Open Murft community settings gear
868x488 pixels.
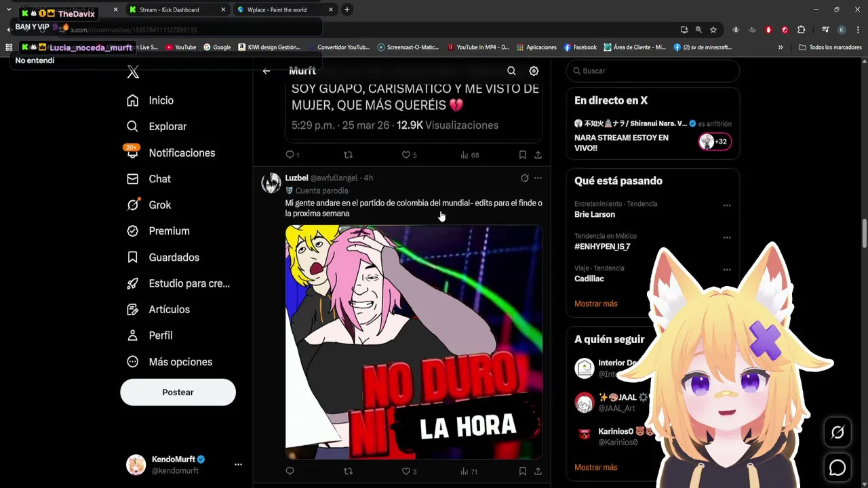click(534, 71)
